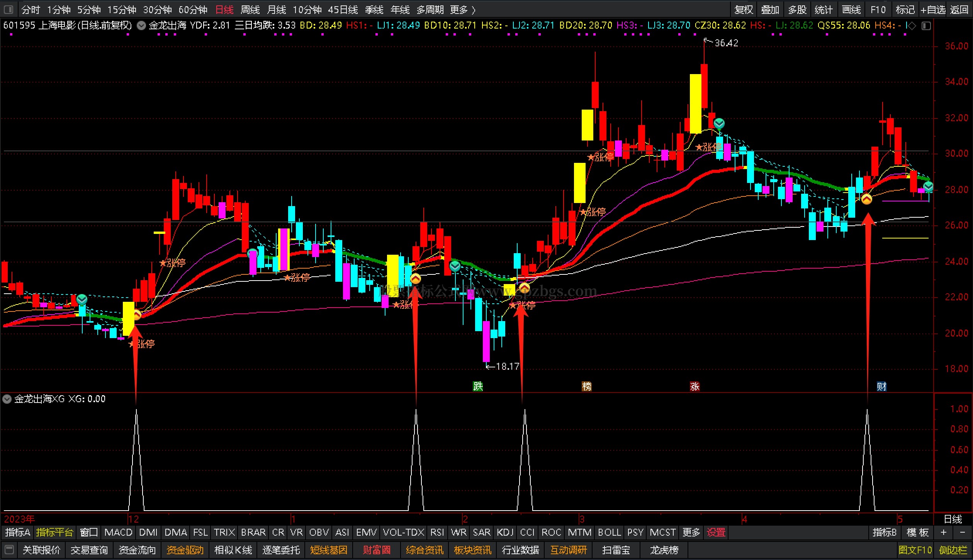Switch chart period to 1分钟

pyautogui.click(x=59, y=9)
